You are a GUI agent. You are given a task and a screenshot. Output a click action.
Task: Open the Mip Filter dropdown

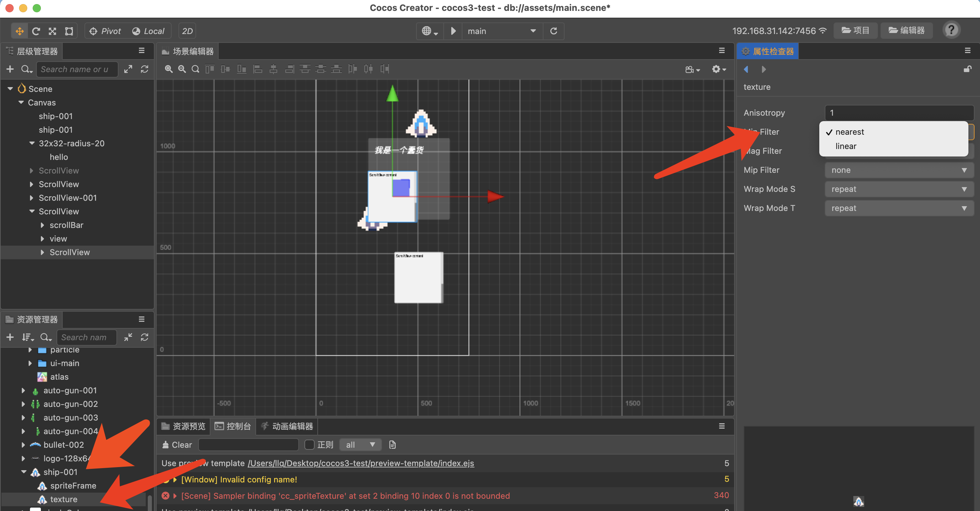click(899, 170)
